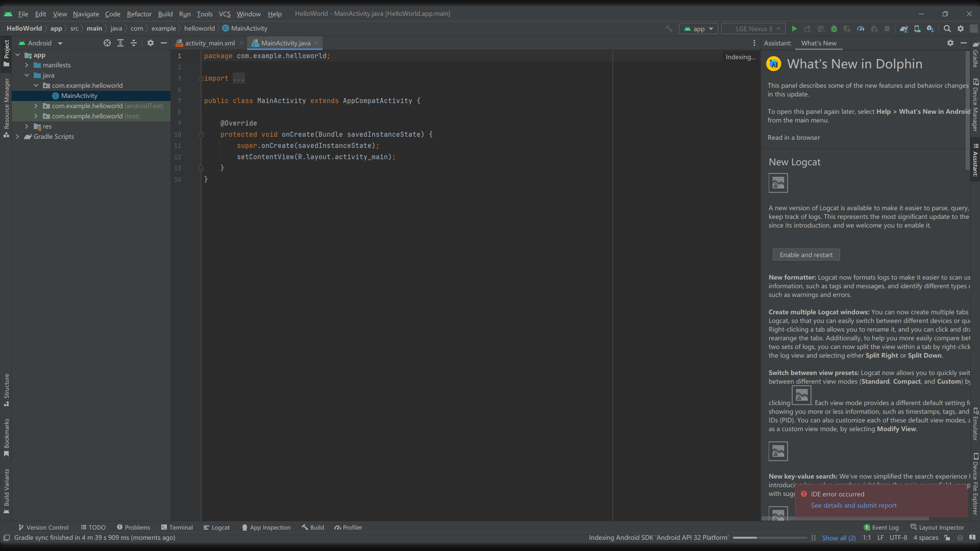Image resolution: width=980 pixels, height=551 pixels.
Task: Expand the manifests folder in tree
Action: (27, 65)
